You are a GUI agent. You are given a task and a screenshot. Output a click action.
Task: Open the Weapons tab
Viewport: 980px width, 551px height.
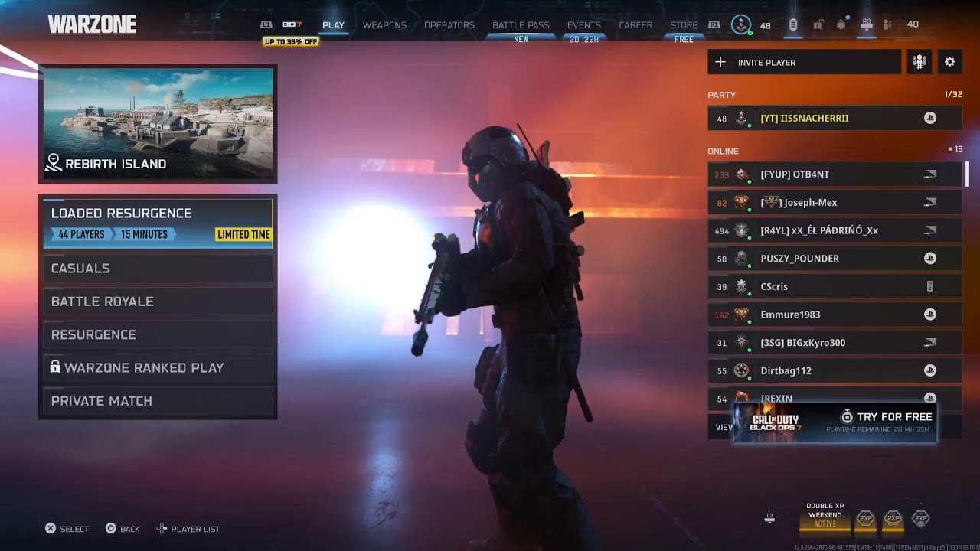384,25
